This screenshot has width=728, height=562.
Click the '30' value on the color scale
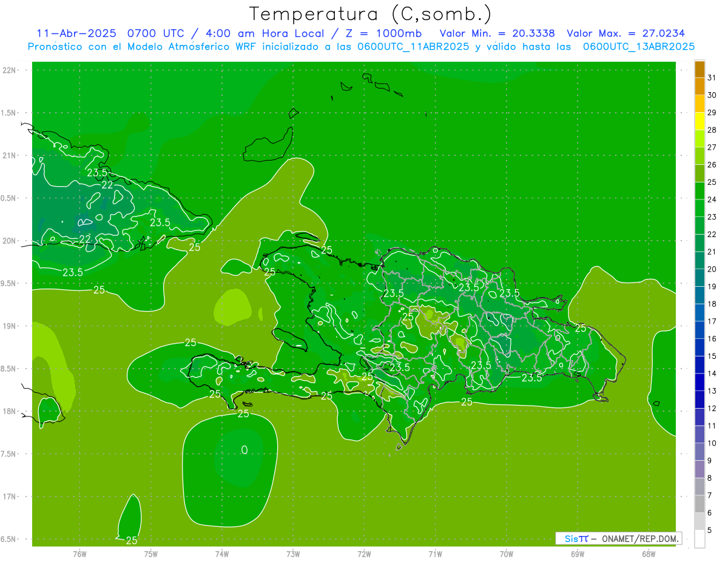point(712,95)
